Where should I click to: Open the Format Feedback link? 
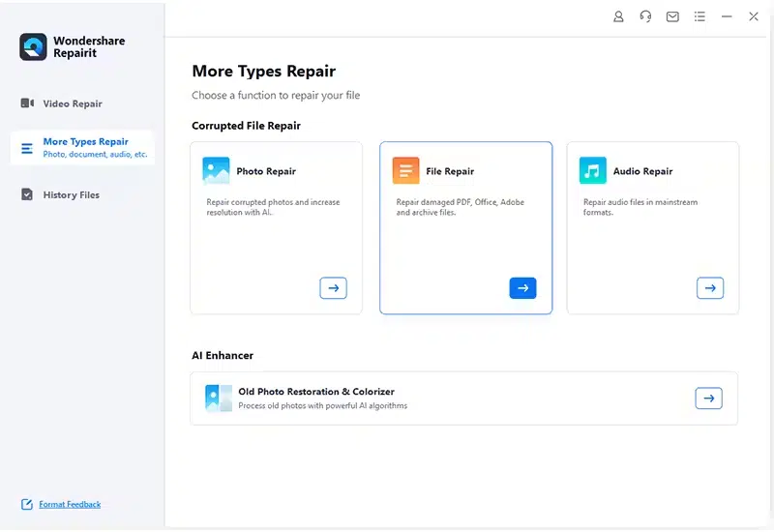point(70,505)
